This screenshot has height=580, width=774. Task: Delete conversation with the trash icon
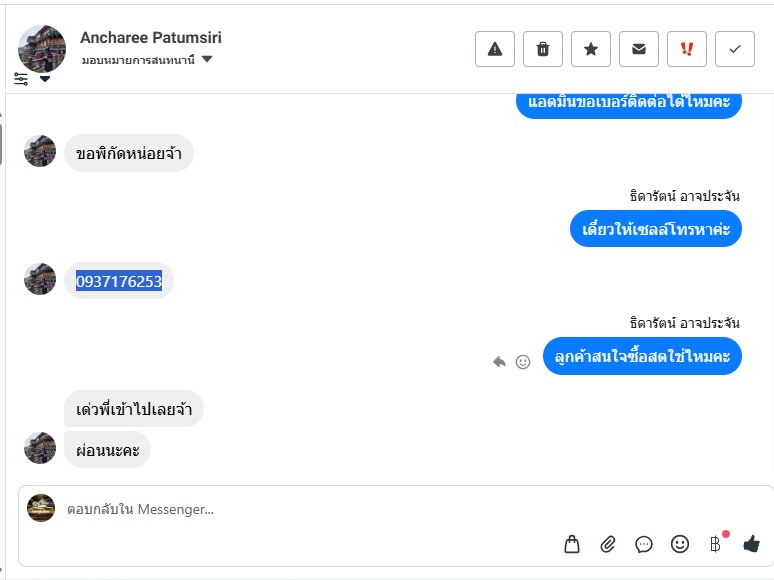[x=543, y=49]
